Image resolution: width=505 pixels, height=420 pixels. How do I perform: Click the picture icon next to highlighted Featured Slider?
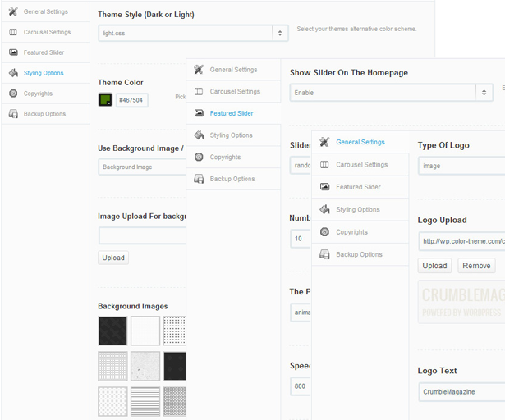click(199, 113)
